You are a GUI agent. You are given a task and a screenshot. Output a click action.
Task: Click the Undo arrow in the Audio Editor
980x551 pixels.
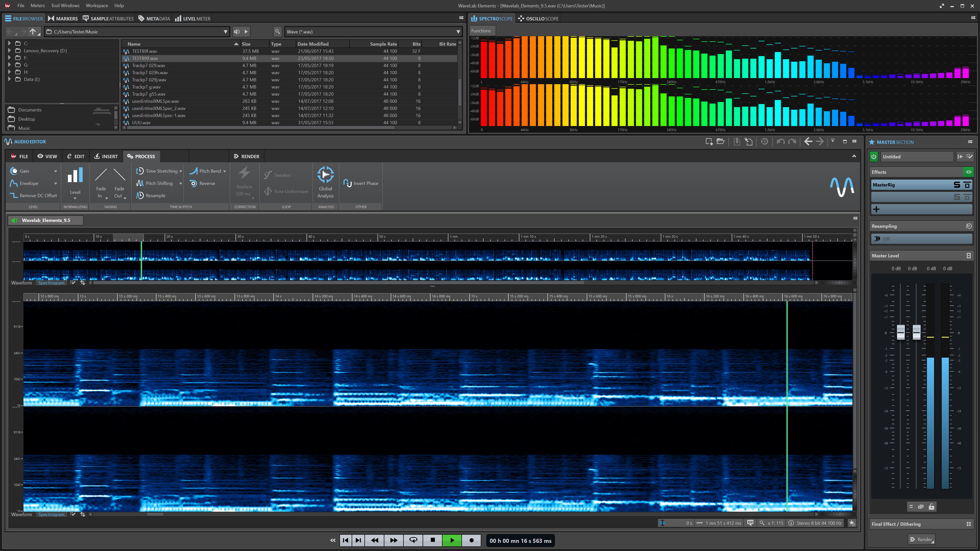(780, 142)
